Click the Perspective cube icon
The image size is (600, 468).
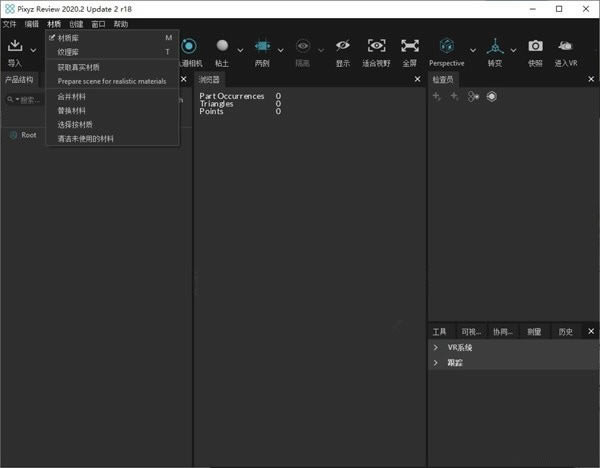pyautogui.click(x=446, y=46)
